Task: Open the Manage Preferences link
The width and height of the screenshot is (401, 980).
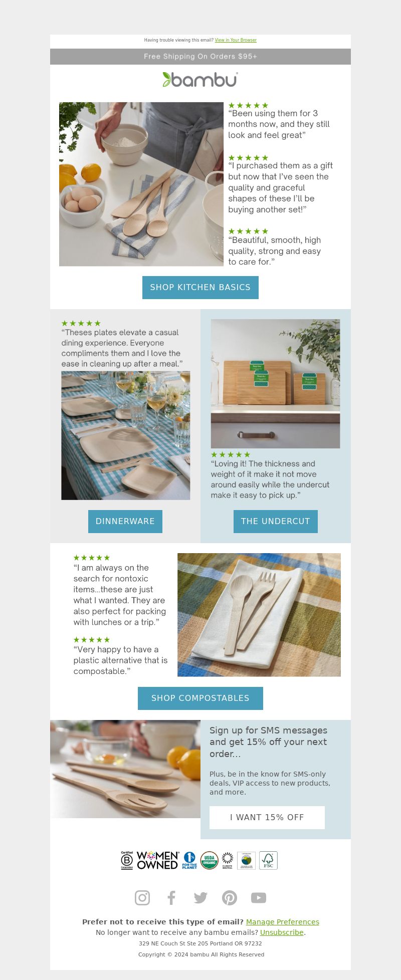Action: 283,922
